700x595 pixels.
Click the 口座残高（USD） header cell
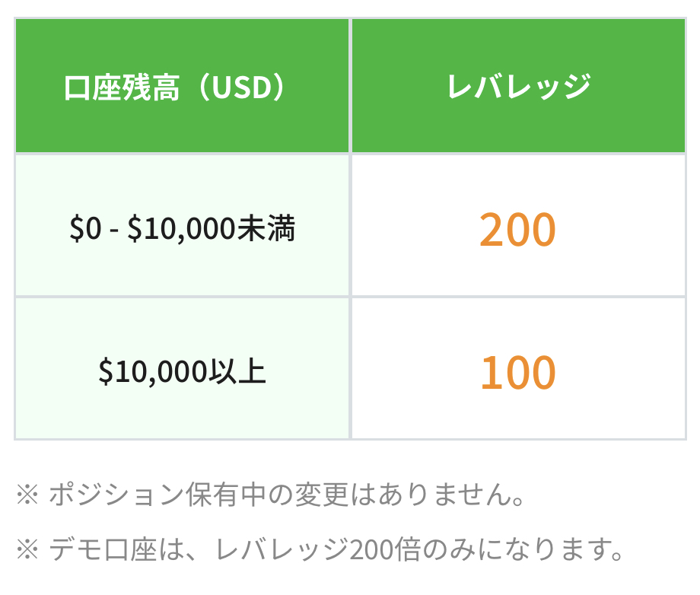pos(182,86)
